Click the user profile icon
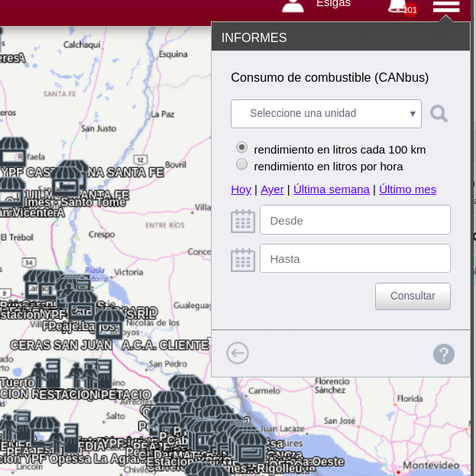476x476 pixels. coord(293,5)
